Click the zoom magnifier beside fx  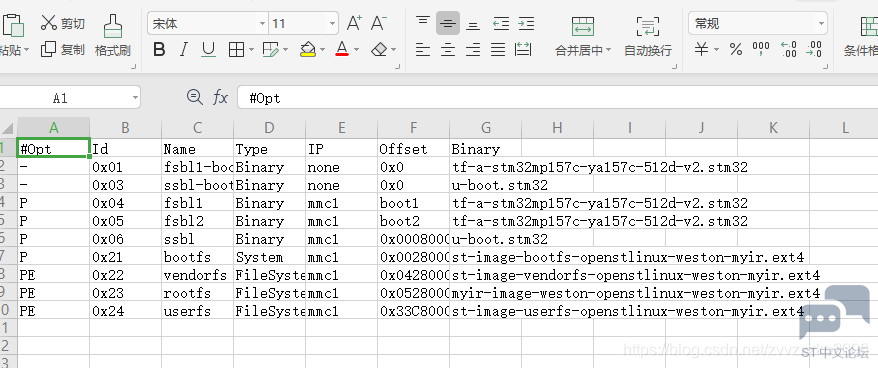194,97
